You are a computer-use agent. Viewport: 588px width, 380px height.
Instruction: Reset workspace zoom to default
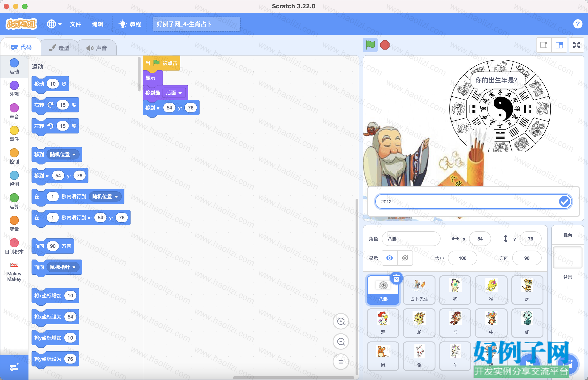click(341, 362)
